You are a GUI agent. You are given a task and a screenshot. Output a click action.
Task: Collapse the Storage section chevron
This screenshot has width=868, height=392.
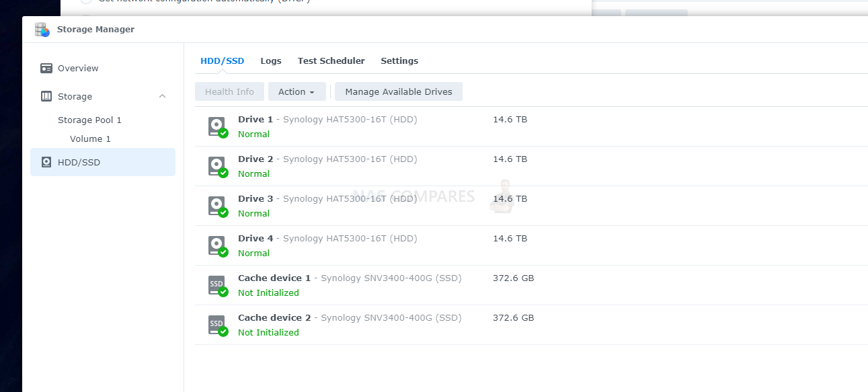pyautogui.click(x=162, y=96)
